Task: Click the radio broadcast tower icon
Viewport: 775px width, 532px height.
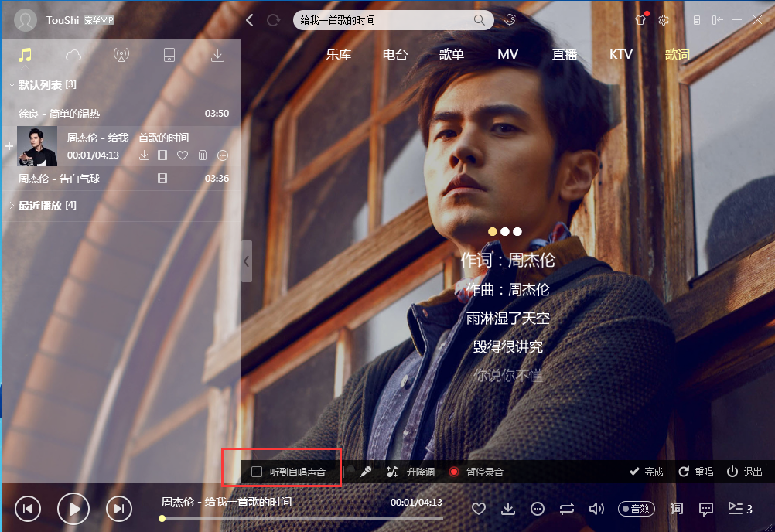Action: (x=121, y=55)
